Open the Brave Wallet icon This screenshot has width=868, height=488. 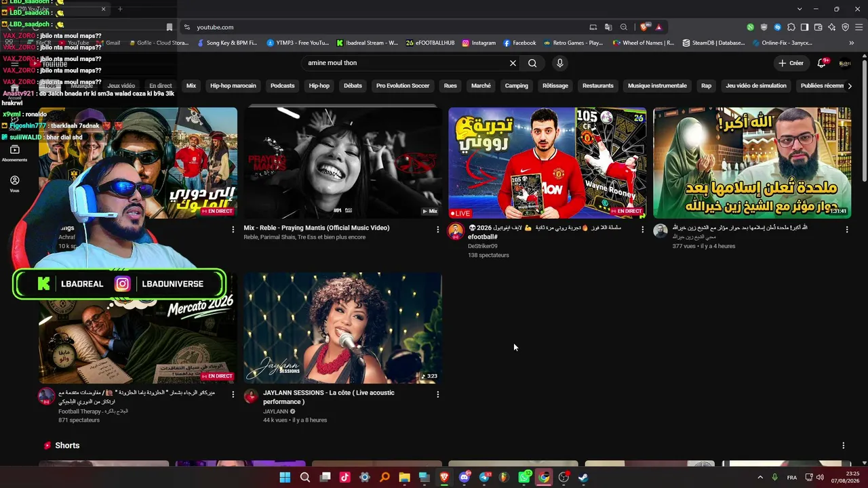[x=818, y=27]
